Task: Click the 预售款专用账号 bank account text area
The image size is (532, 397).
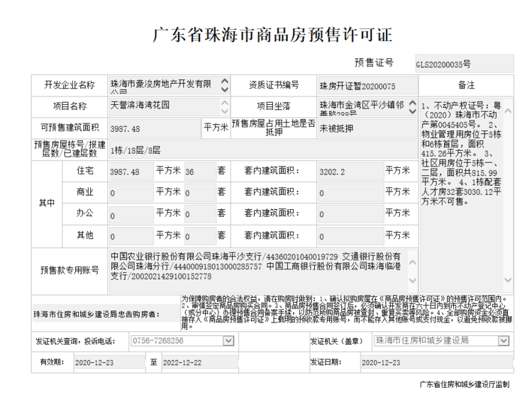Action: tap(259, 267)
